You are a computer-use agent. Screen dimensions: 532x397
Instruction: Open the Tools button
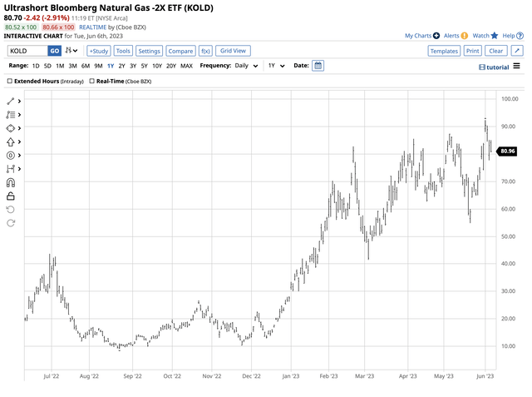[123, 51]
